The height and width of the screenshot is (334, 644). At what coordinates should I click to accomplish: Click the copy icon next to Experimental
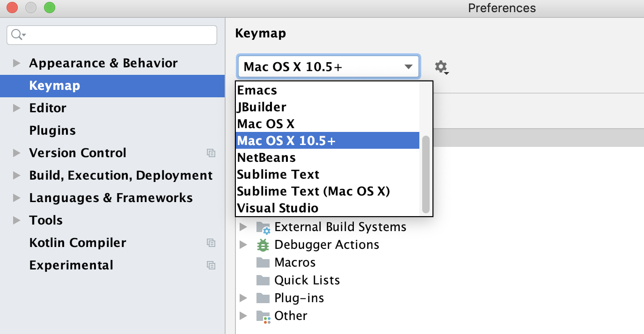[x=211, y=265]
